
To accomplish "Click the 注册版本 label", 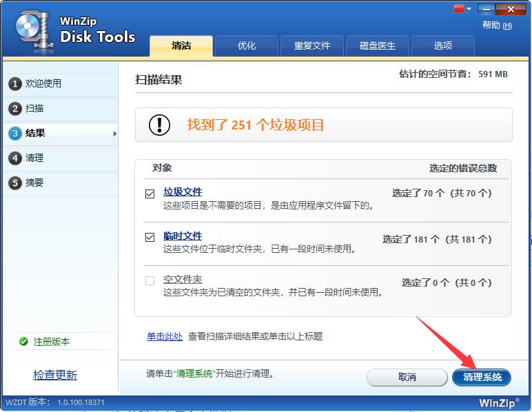I will tap(51, 342).
